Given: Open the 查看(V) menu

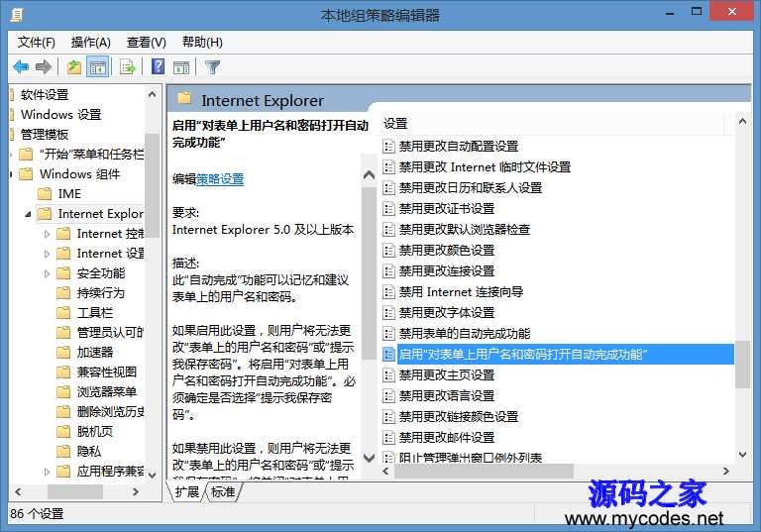Looking at the screenshot, I should pyautogui.click(x=146, y=43).
